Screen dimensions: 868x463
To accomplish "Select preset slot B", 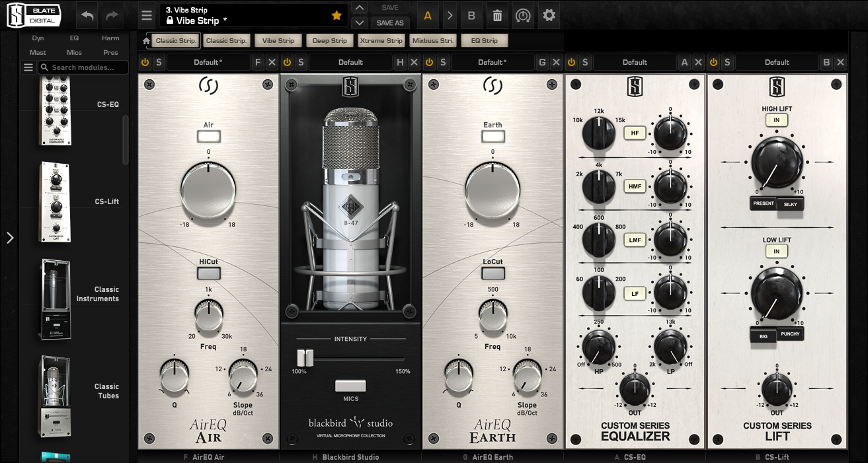I will click(471, 15).
